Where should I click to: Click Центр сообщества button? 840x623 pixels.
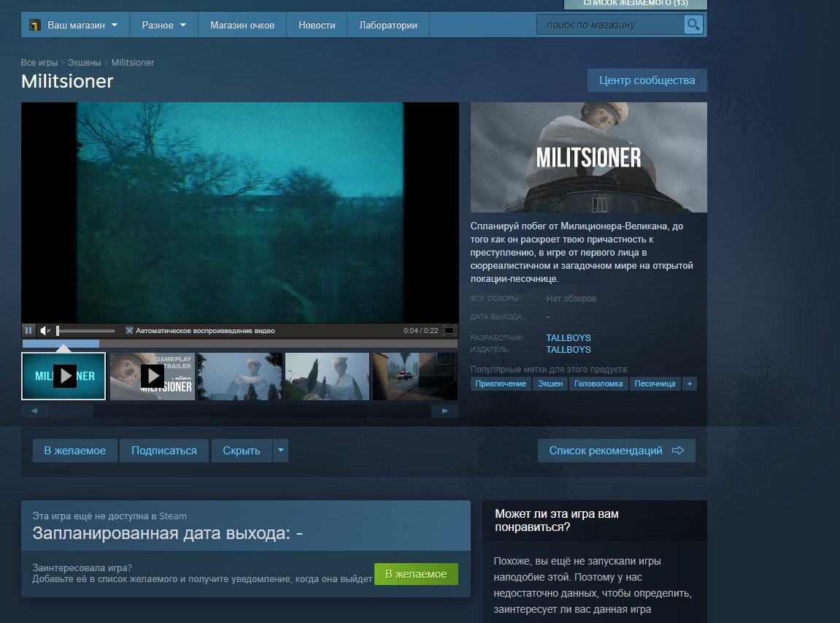pyautogui.click(x=647, y=80)
